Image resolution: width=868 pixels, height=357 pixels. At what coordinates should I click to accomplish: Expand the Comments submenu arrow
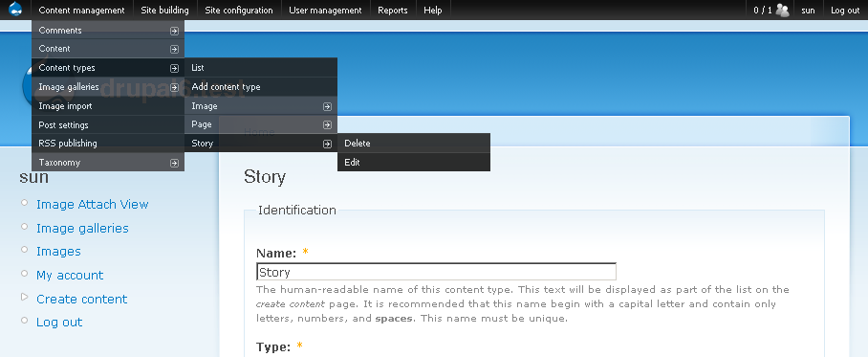[x=174, y=31]
